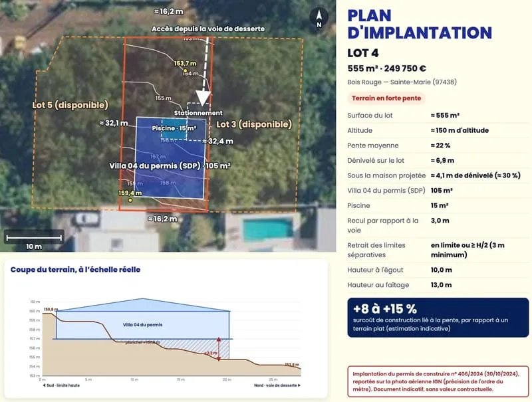Click "en limite ou ≥ H/2 (3 m minimum)" value

click(x=467, y=250)
